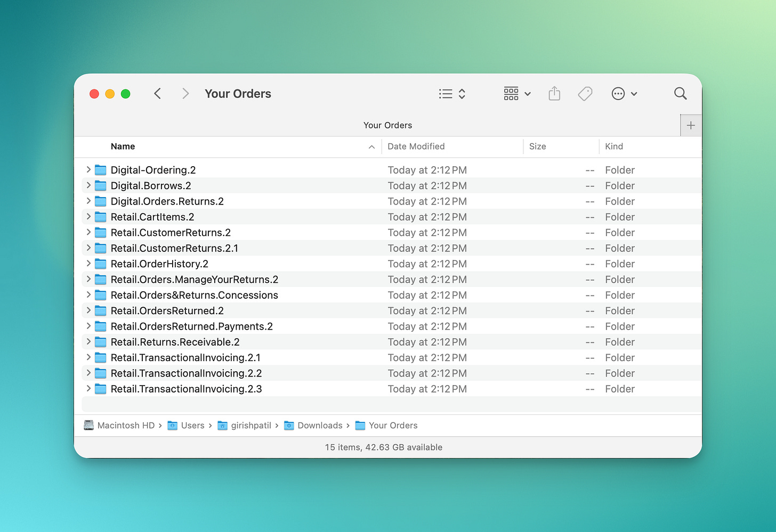
Task: Expand the Retail.CustomerReturns.2.1 folder
Action: pyautogui.click(x=88, y=248)
